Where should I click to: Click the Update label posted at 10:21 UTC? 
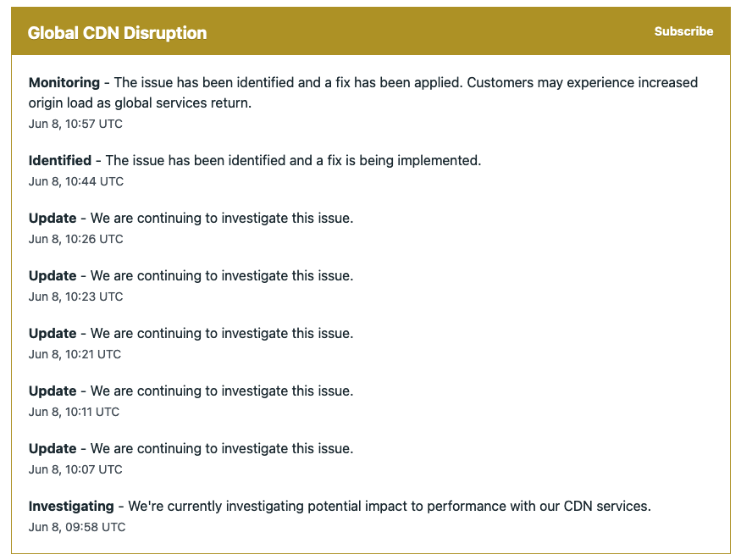click(x=53, y=333)
